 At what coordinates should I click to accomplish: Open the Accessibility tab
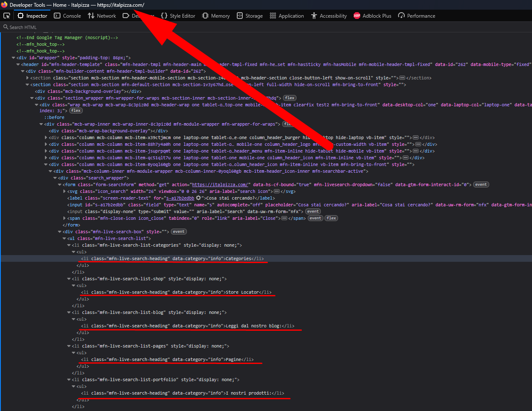click(x=329, y=16)
